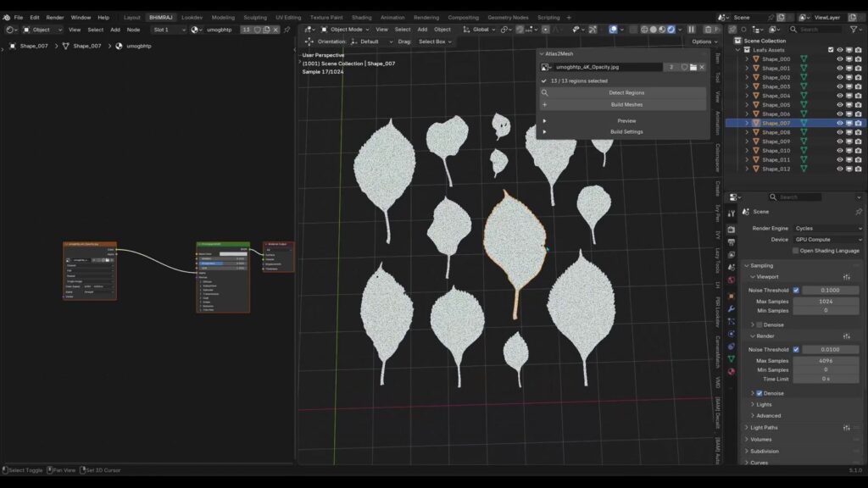Adjust the Render Max Samples 4096 field
The width and height of the screenshot is (868, 488).
point(826,361)
